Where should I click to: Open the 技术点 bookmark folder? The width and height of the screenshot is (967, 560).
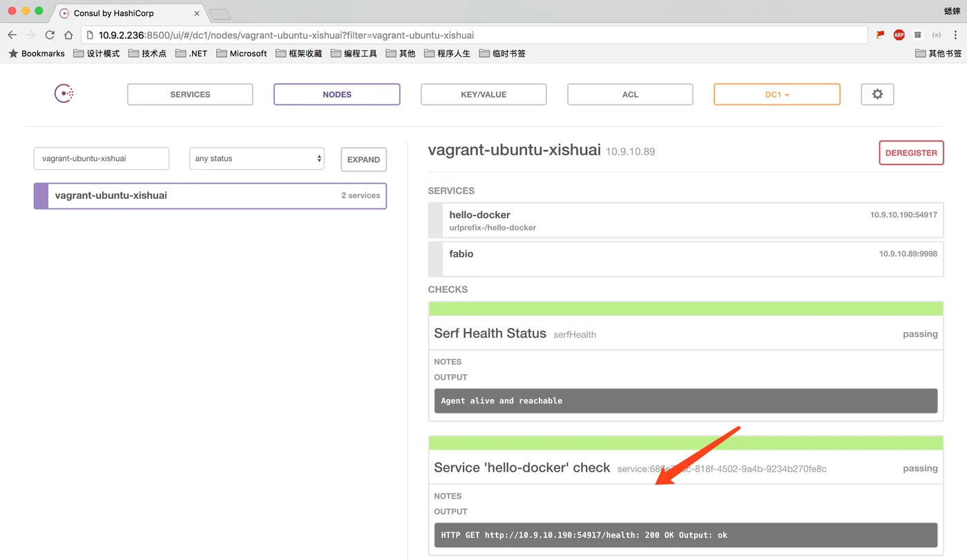[x=148, y=53]
